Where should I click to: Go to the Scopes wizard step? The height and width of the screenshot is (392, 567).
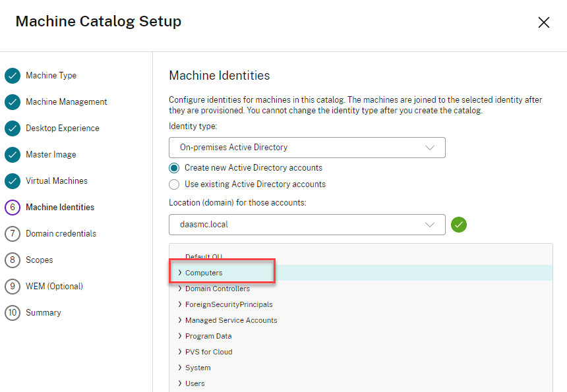coord(39,260)
